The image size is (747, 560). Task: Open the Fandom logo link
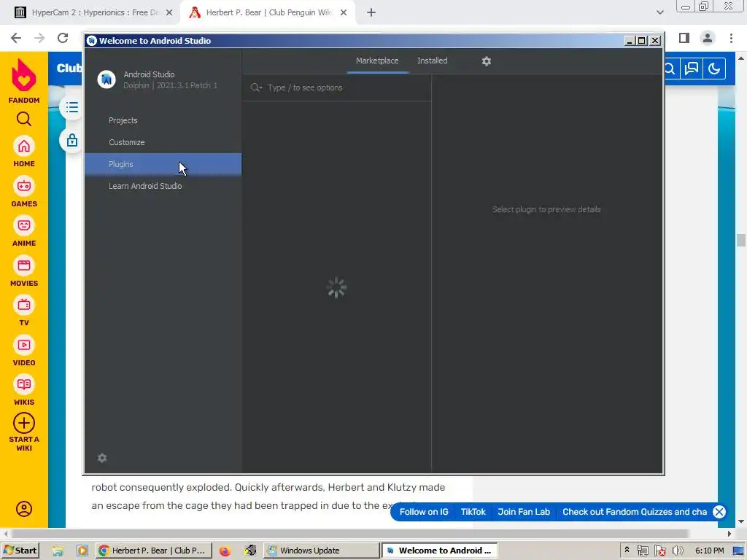pos(24,81)
